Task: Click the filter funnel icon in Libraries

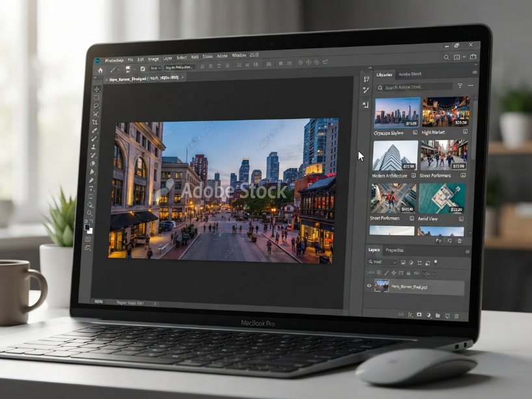Action: 460,86
